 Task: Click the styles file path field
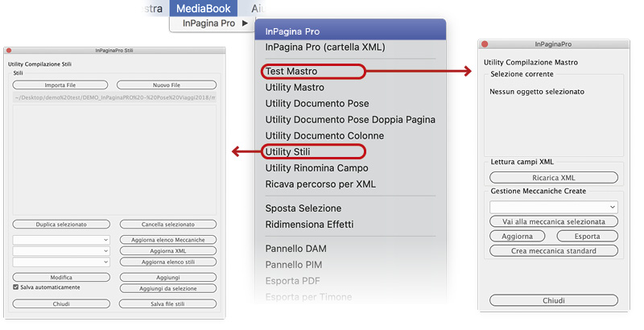[x=114, y=97]
